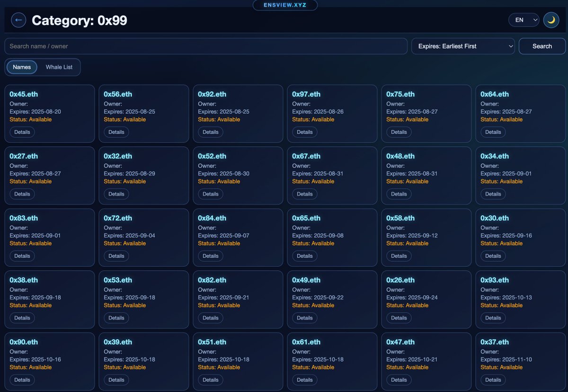Click the 0x37.eth name title
This screenshot has width=568, height=392.
(495, 342)
